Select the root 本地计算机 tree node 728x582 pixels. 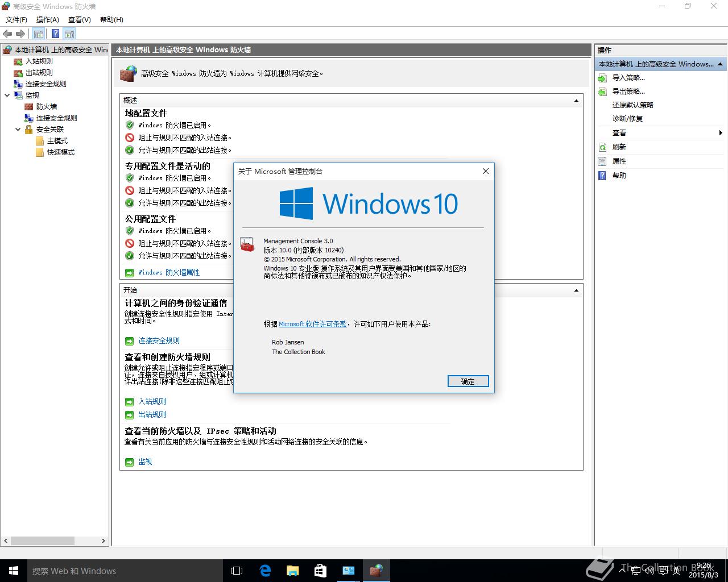61,49
